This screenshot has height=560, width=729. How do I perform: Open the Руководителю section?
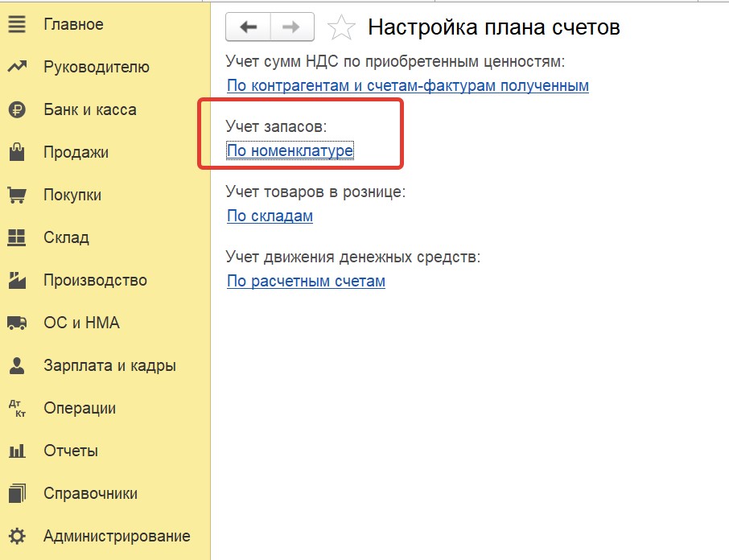[97, 67]
